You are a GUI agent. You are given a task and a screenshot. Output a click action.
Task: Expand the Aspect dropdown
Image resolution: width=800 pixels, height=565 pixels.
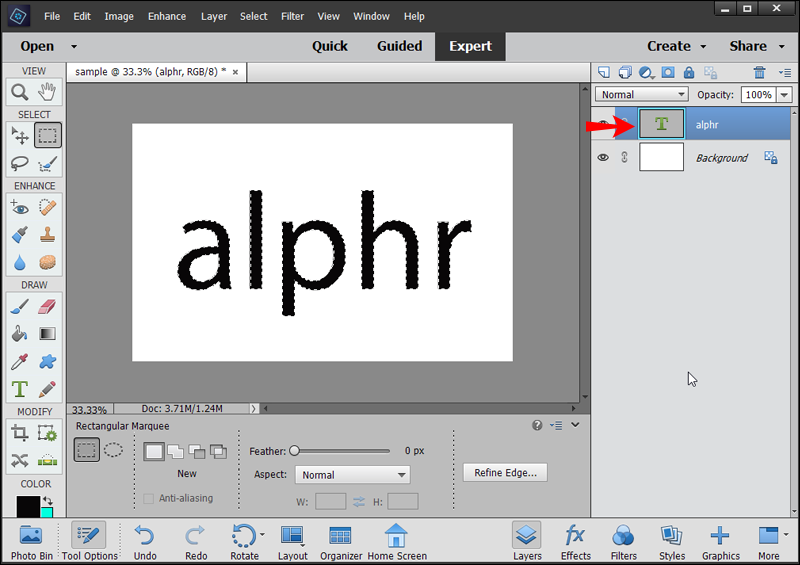tap(353, 475)
